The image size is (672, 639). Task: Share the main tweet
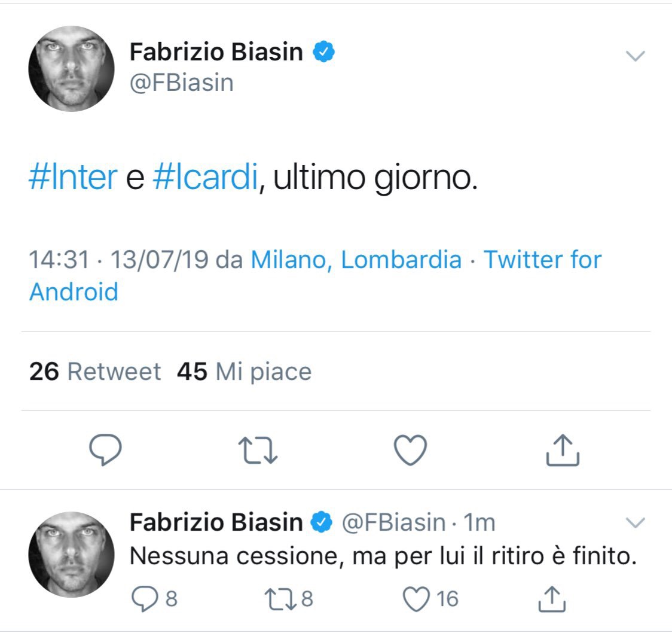coord(563,451)
